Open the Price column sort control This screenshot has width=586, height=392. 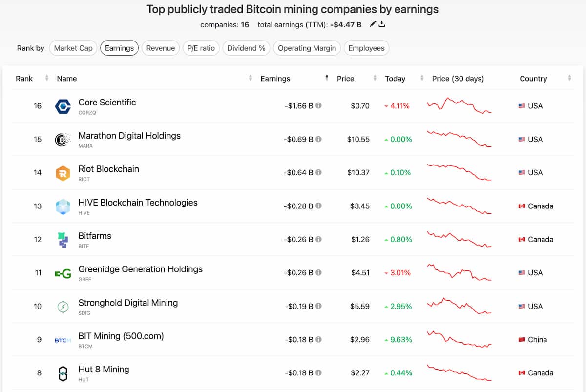375,78
